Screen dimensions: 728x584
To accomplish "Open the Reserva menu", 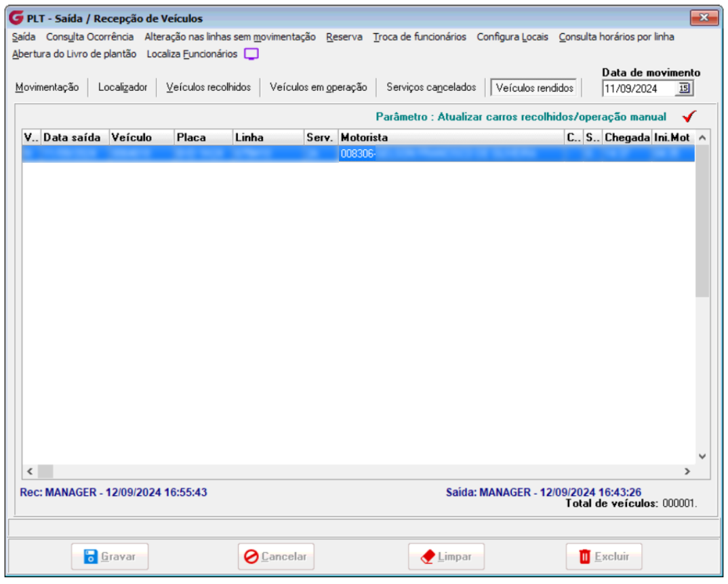I will (344, 37).
